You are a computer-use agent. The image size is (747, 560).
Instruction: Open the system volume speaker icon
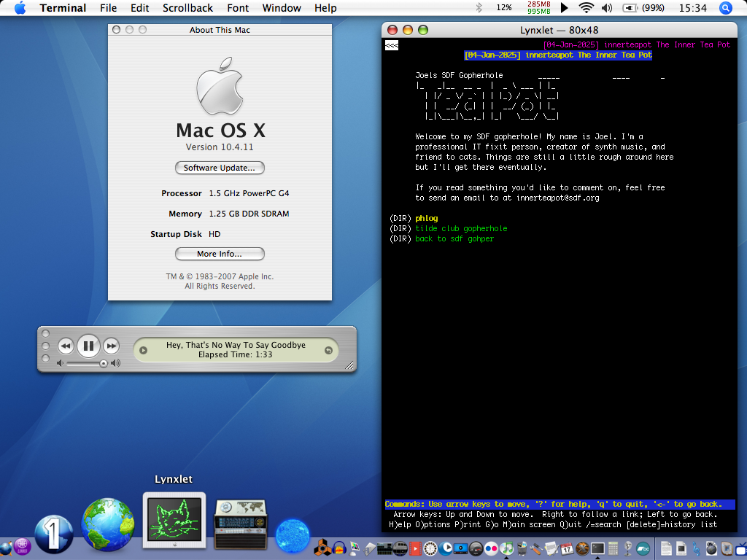click(x=606, y=8)
